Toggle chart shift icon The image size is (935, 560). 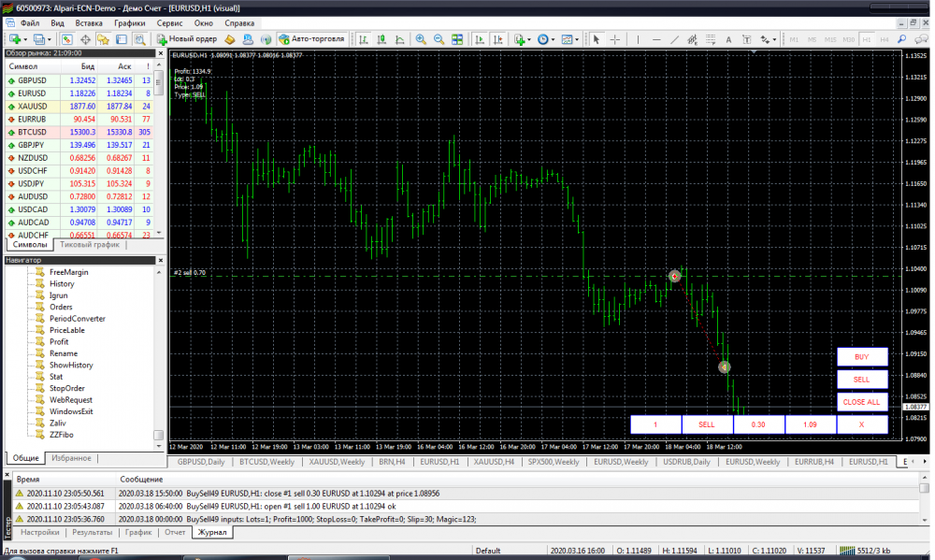[x=498, y=39]
